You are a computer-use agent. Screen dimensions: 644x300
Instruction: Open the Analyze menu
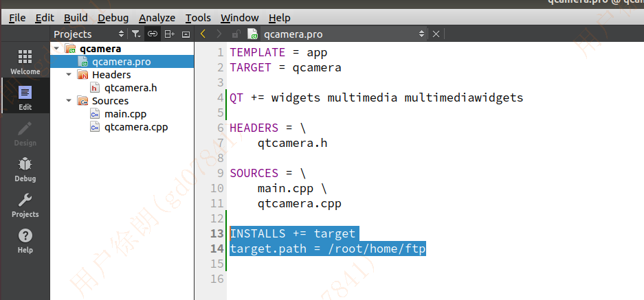[x=157, y=18]
